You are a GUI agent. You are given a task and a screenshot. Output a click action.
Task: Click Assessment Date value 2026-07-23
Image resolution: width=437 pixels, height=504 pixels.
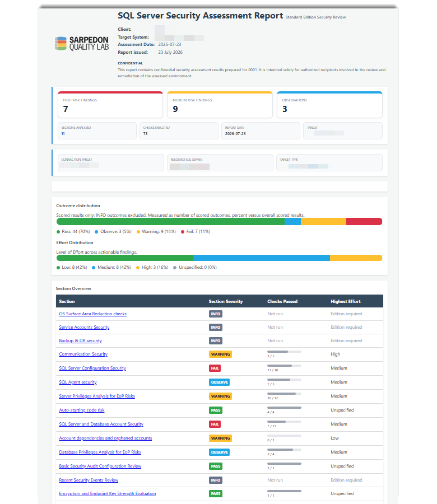click(169, 44)
